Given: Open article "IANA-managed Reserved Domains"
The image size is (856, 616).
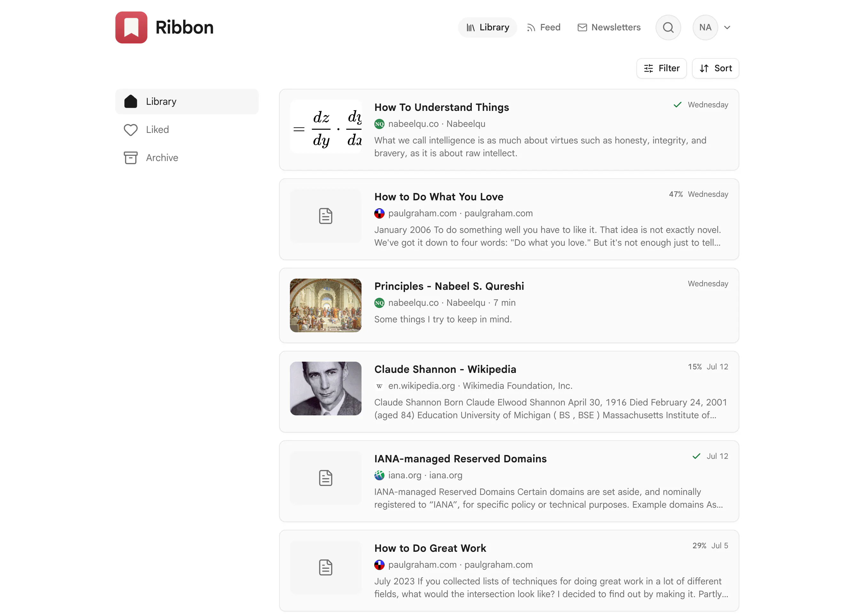Looking at the screenshot, I should pos(460,459).
